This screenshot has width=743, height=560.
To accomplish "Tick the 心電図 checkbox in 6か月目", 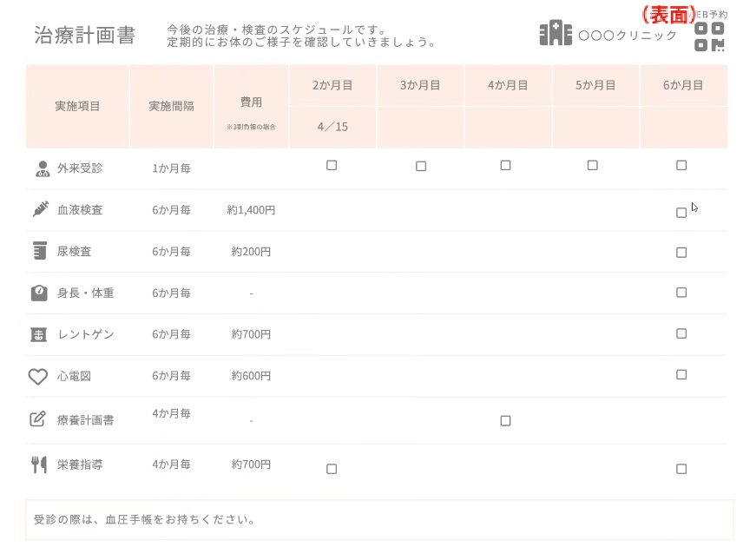I will tap(681, 375).
